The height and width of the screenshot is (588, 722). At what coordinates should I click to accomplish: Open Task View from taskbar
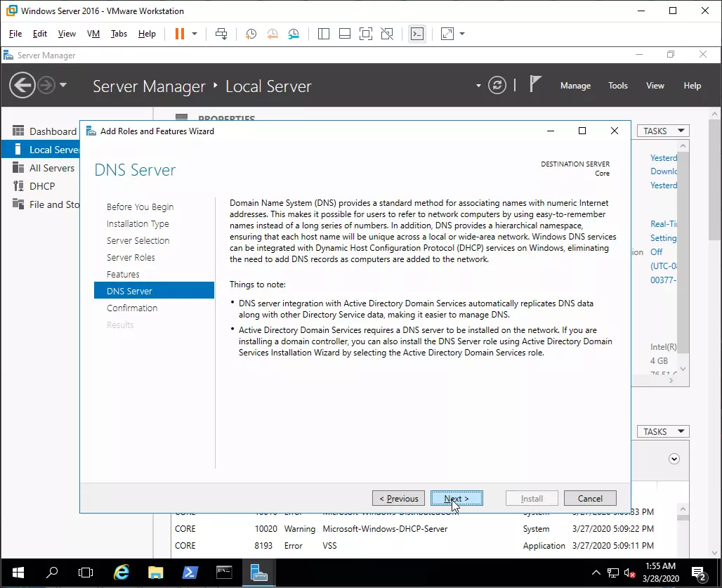[x=86, y=573]
